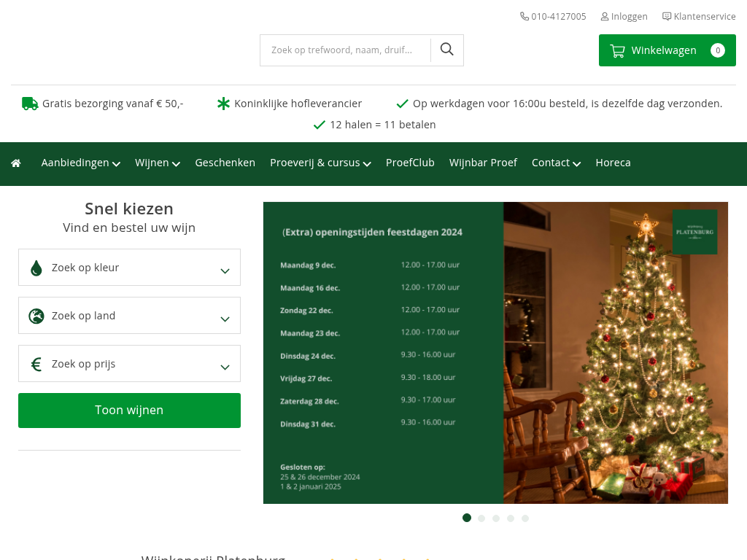Select the last carousel slide dot
Image resolution: width=747 pixels, height=560 pixels.
[525, 518]
